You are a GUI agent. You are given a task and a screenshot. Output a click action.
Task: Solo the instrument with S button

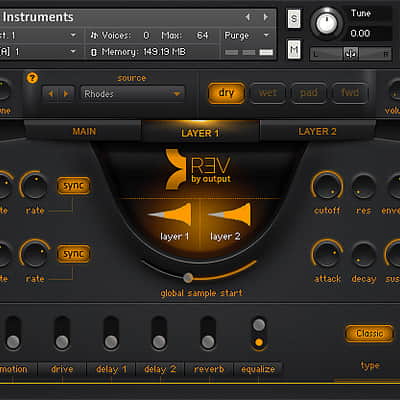tap(294, 19)
